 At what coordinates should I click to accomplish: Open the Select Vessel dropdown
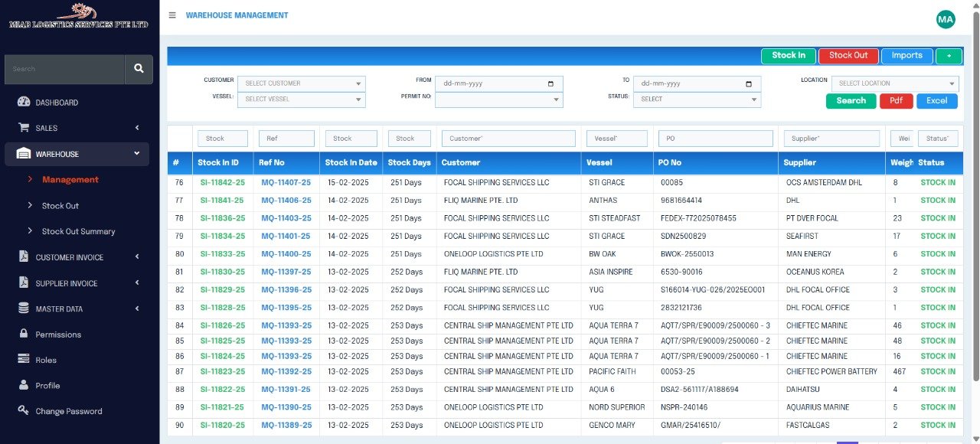[x=301, y=100]
